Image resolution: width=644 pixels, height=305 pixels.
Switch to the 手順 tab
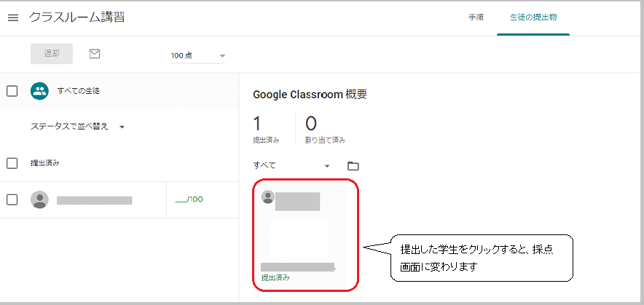(x=476, y=17)
